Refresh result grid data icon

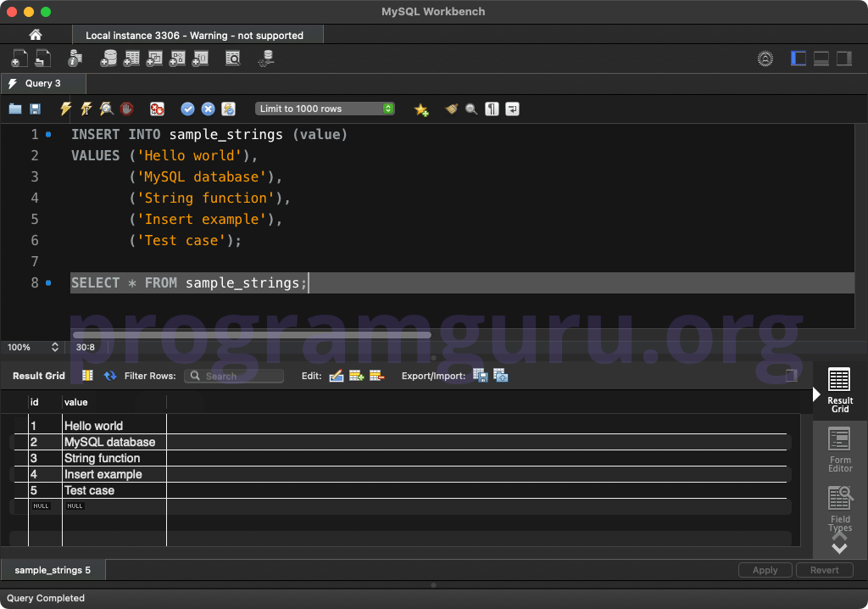tap(110, 376)
